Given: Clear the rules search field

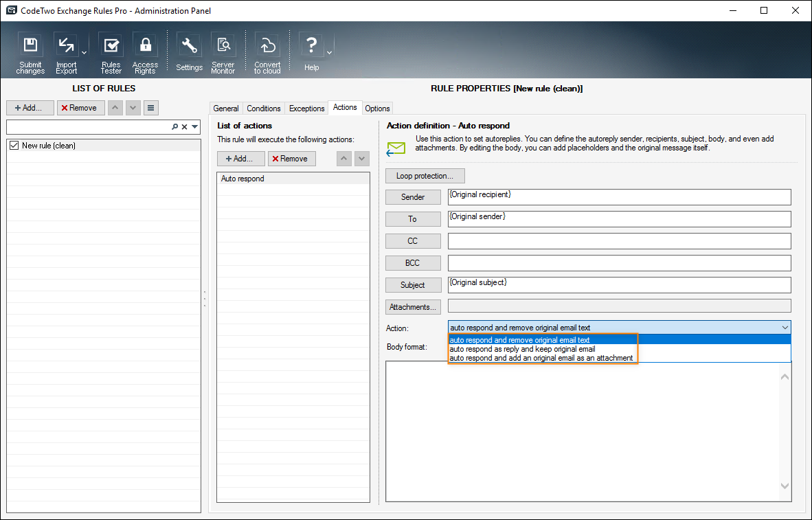Looking at the screenshot, I should coord(184,127).
